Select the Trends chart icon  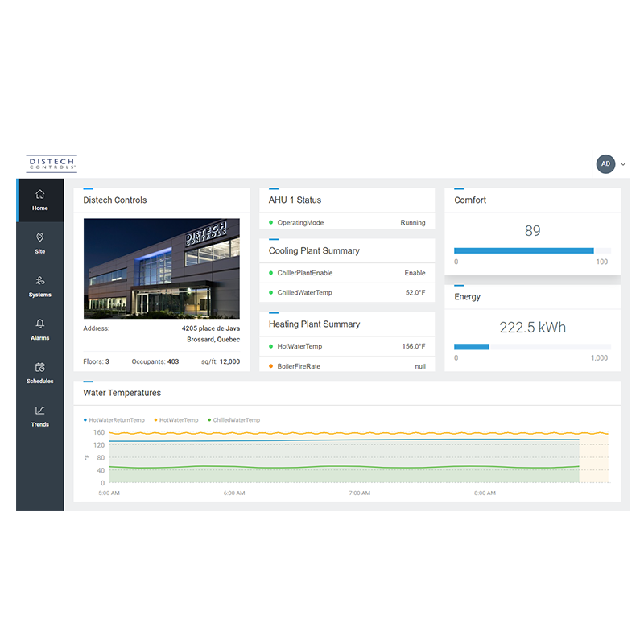40,411
